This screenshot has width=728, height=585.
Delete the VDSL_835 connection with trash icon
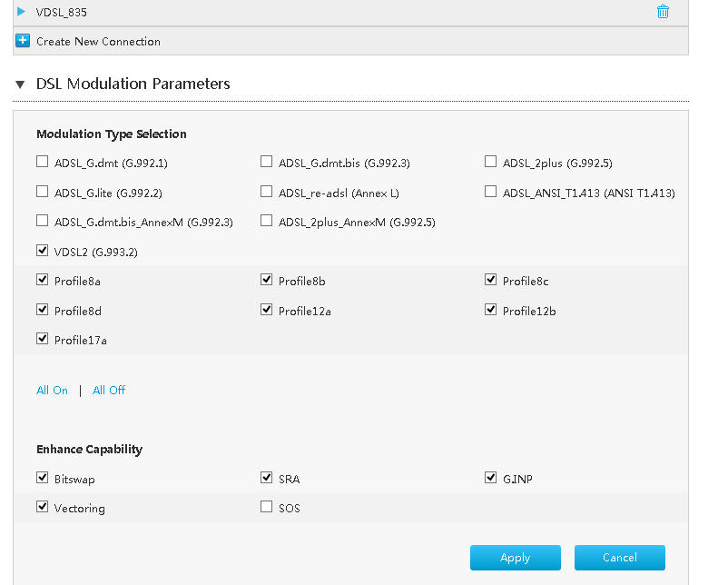663,12
